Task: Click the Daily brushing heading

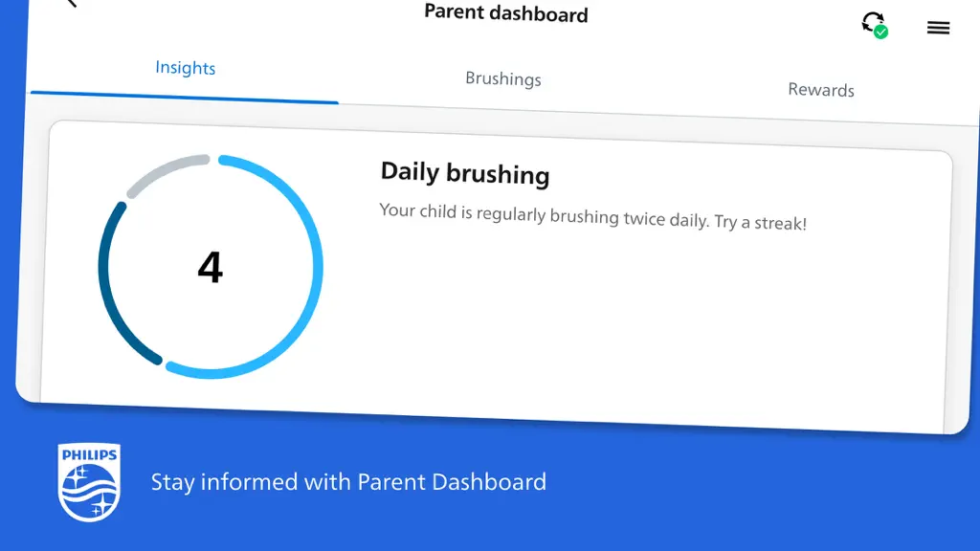Action: tap(465, 173)
